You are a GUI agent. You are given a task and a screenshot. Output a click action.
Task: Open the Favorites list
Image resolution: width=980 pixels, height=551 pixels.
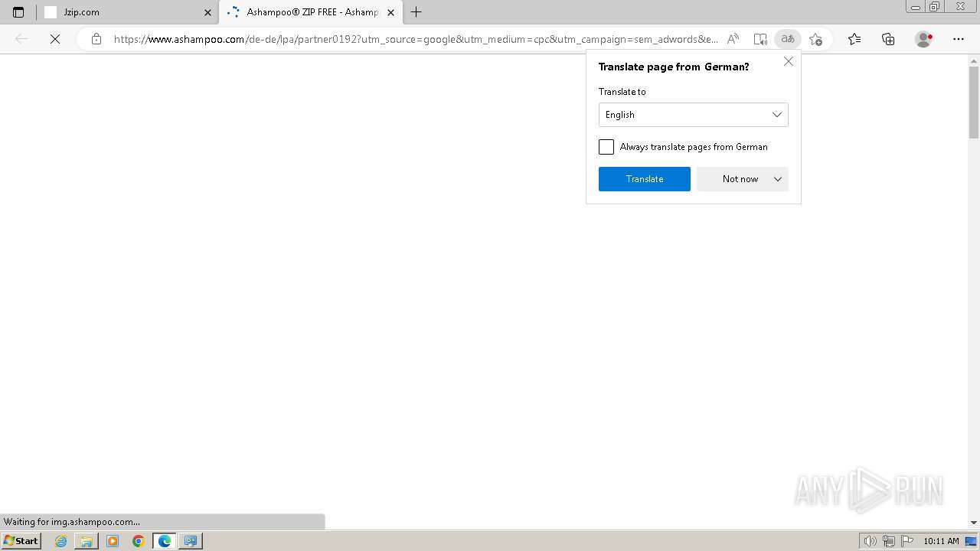point(854,39)
